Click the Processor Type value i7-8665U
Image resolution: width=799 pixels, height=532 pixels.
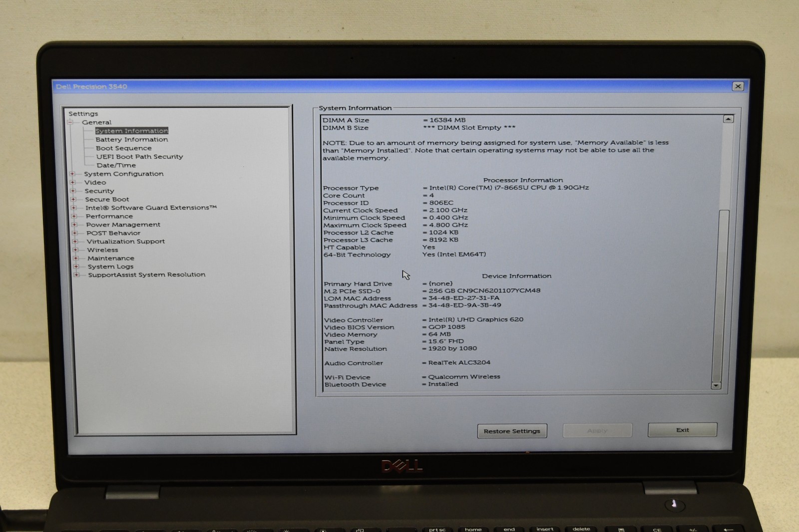(509, 188)
